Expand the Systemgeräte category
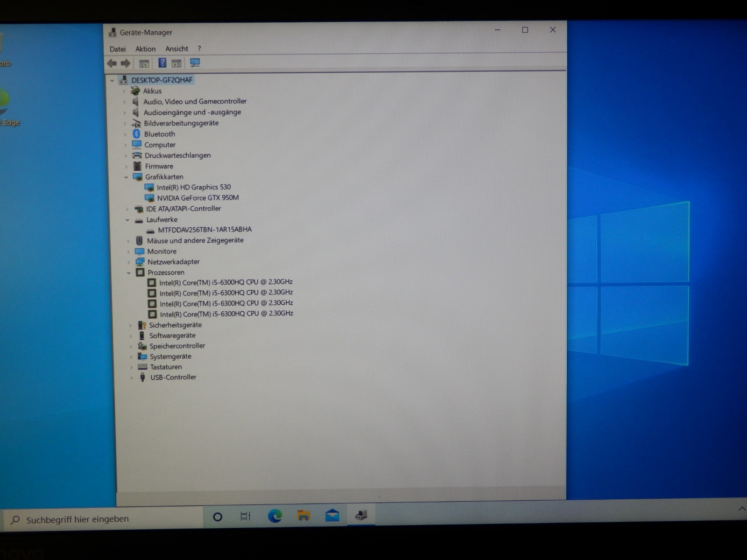The height and width of the screenshot is (560, 747). point(131,357)
